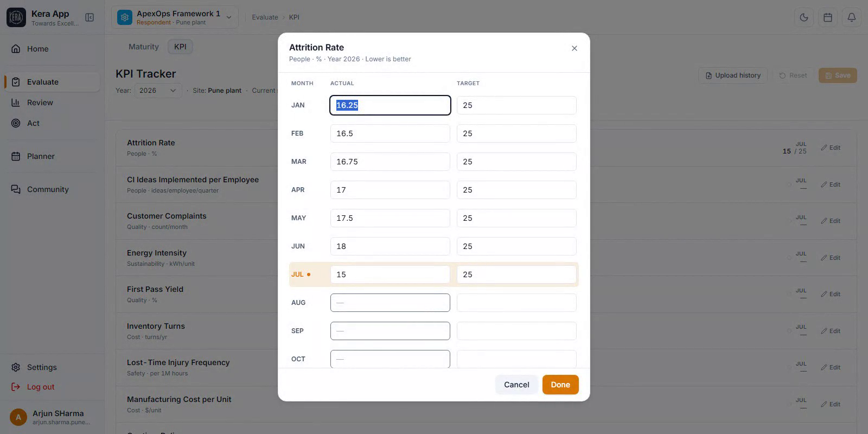The image size is (868, 434).
Task: Close the Attrition Rate dialog
Action: coord(575,48)
